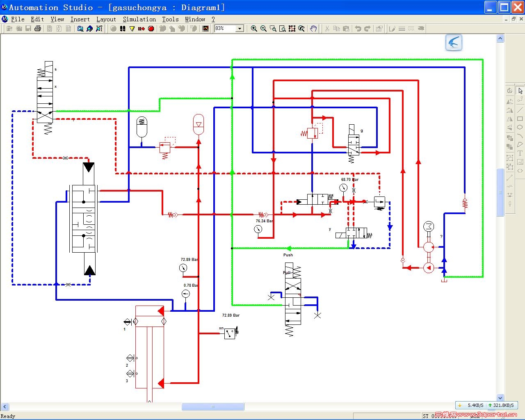Viewport: 525px width, 420px height.
Task: Select the line drawing tool
Action: [520, 110]
